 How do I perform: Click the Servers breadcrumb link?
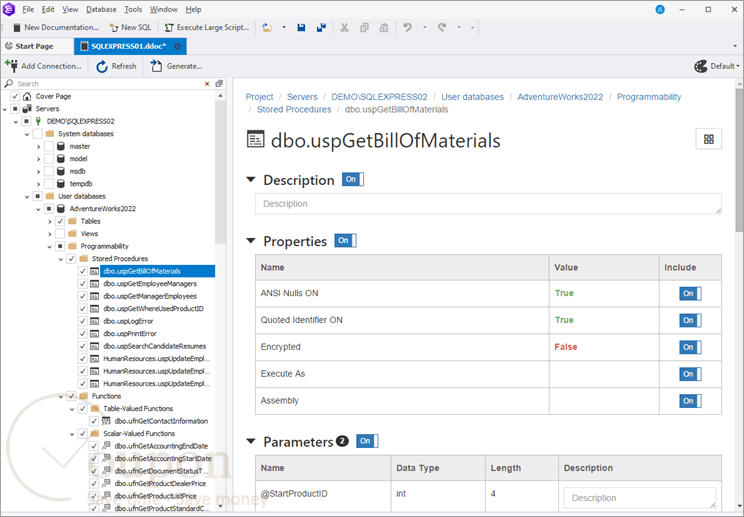tap(302, 97)
